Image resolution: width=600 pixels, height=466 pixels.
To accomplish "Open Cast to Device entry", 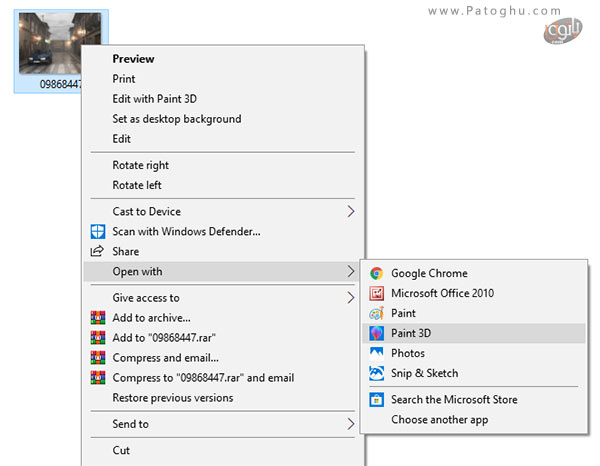I will coord(223,211).
